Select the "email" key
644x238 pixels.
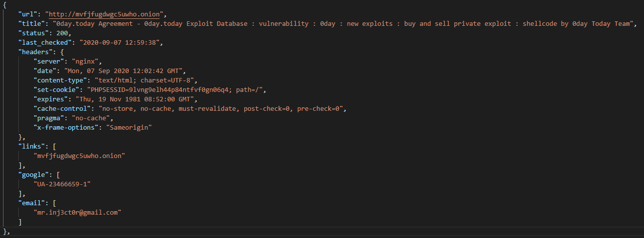click(32, 203)
